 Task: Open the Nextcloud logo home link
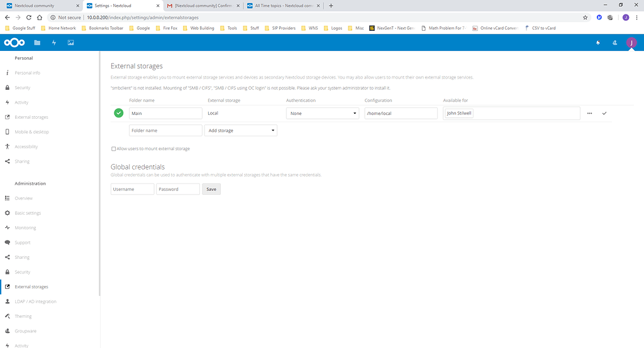[14, 43]
